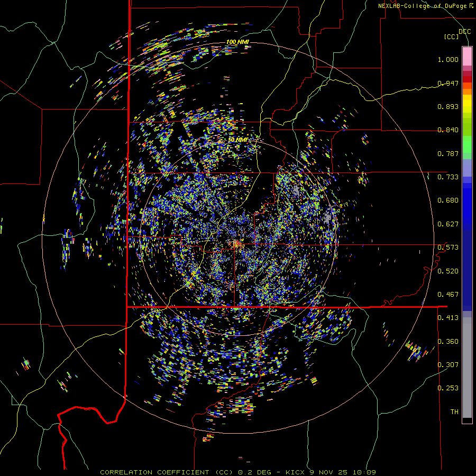The image size is (476, 476).
Task: Select the 0.520 scale value
Action: [448, 271]
